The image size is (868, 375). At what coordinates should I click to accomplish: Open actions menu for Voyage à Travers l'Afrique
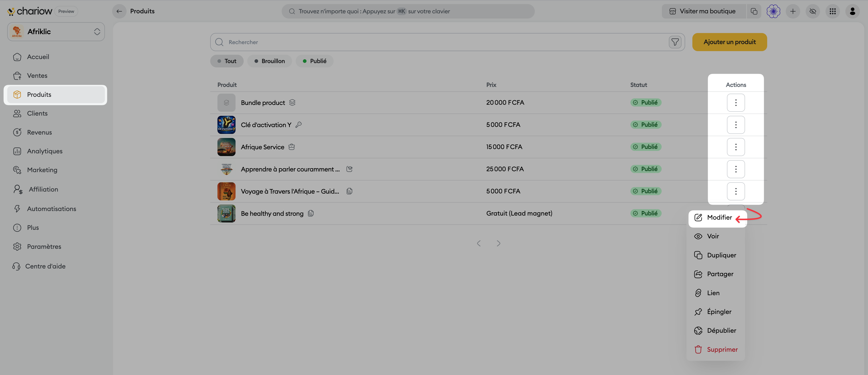[x=736, y=191]
